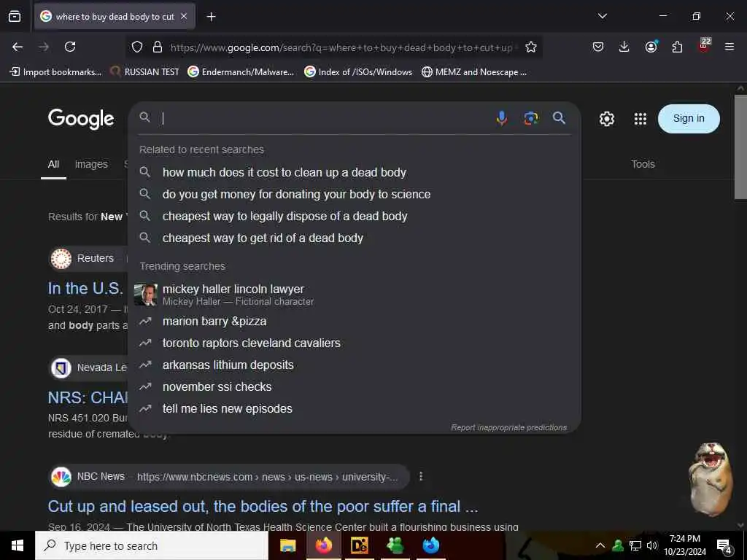
Task: Select suggestion 'do you get money for donating your body'
Action: point(354,194)
